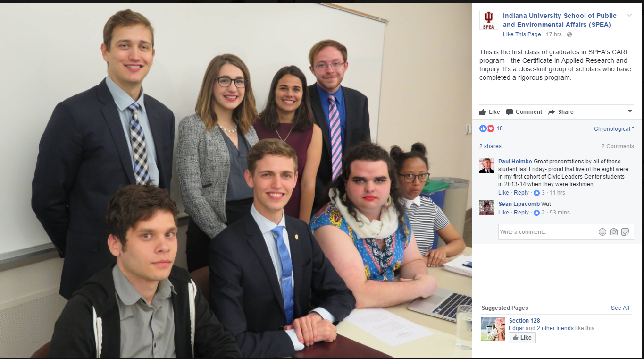The width and height of the screenshot is (644, 359).
Task: Open Section 128 page thumbnail
Action: (x=493, y=329)
